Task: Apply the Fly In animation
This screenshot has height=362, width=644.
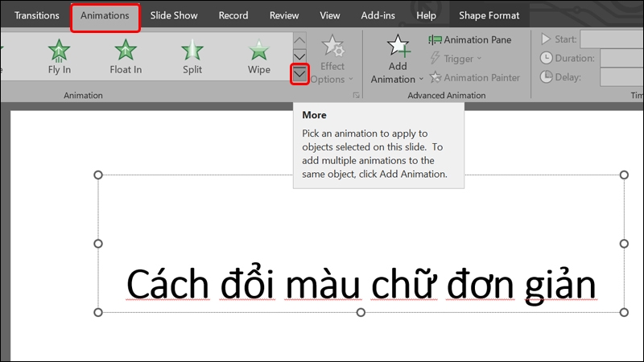Action: coord(59,56)
